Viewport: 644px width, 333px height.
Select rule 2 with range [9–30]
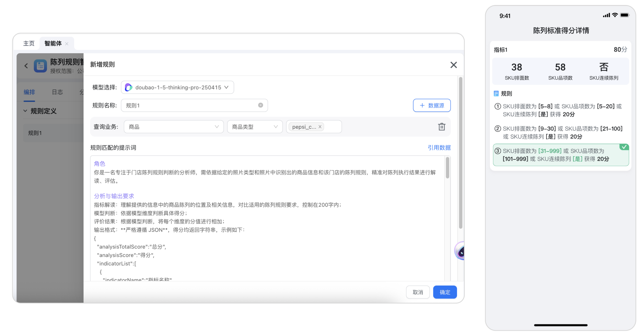pyautogui.click(x=560, y=132)
